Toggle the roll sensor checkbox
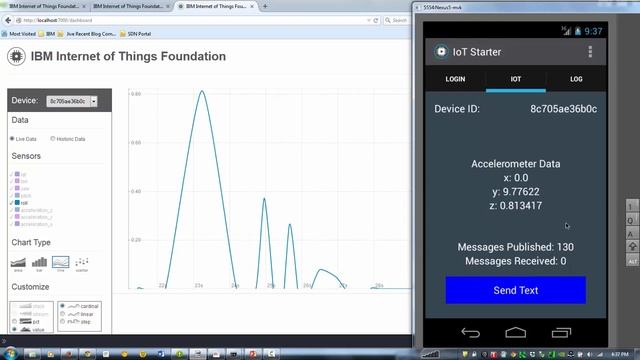 [x=11, y=203]
